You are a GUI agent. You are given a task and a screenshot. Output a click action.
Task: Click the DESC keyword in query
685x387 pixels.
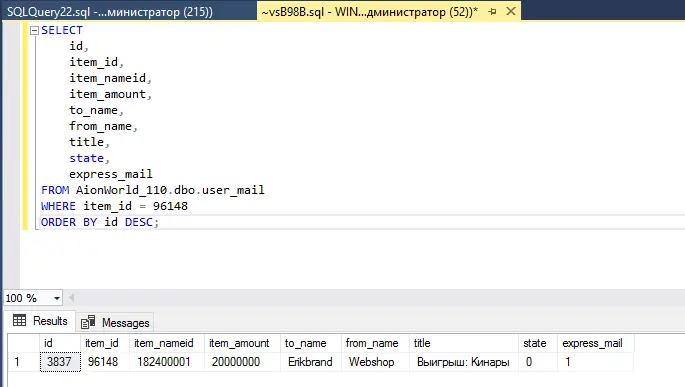(139, 222)
